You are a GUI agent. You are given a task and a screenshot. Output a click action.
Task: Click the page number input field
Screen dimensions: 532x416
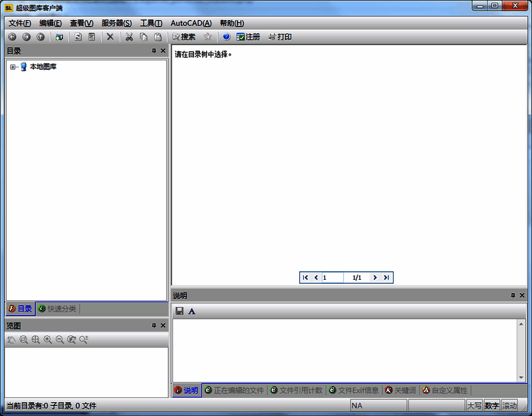(332, 277)
